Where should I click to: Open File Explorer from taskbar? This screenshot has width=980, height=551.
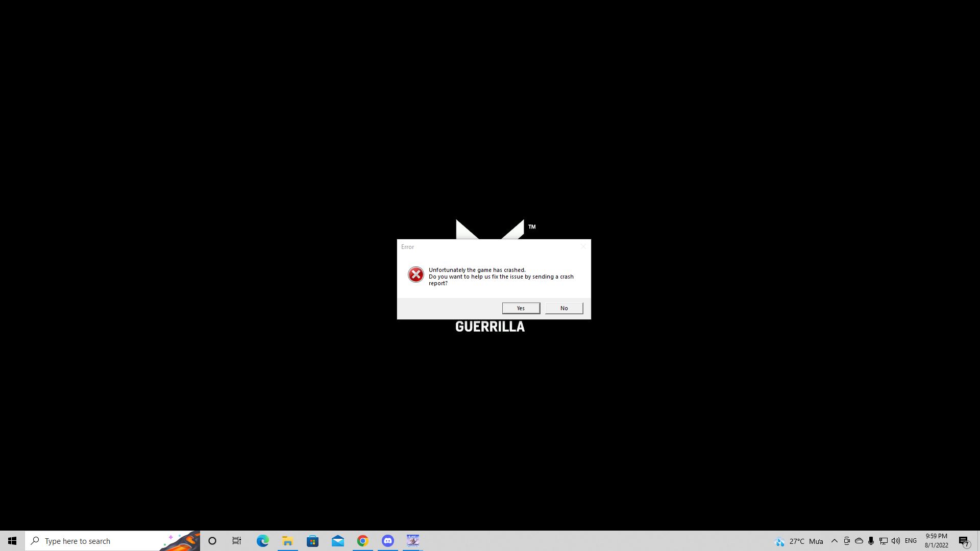(287, 541)
